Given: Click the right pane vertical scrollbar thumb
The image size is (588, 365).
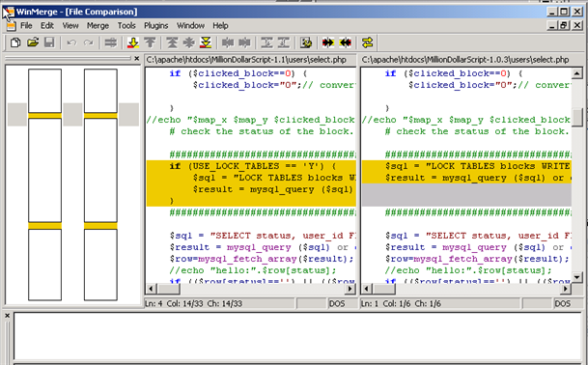Looking at the screenshot, I should (x=576, y=118).
